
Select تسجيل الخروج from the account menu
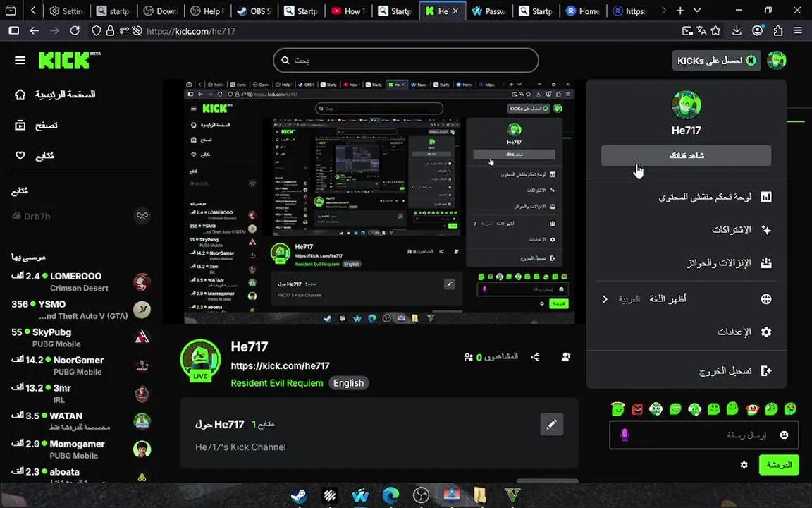tap(725, 370)
